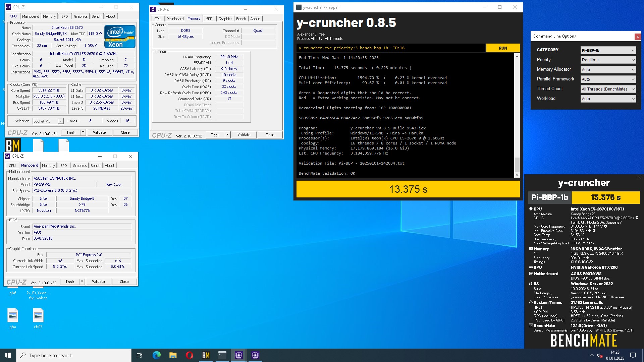Switch to Mainboard tab in CPU-Z CPU window
The height and width of the screenshot is (362, 644).
click(x=31, y=16)
